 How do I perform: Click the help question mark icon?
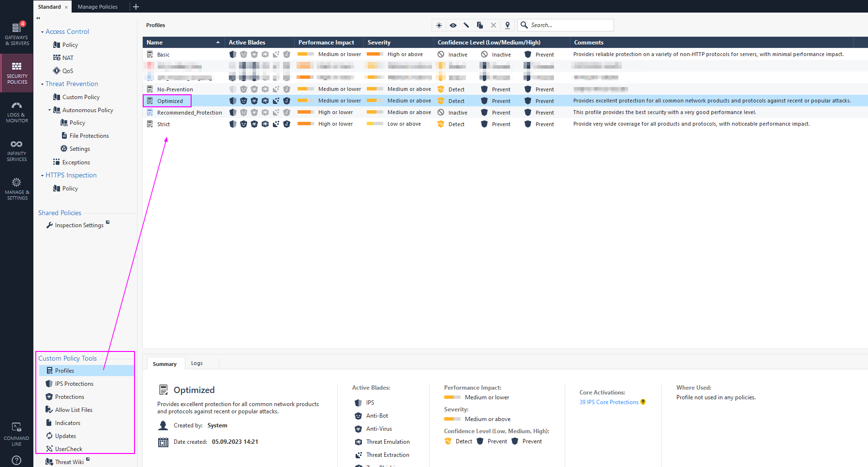pyautogui.click(x=16, y=460)
